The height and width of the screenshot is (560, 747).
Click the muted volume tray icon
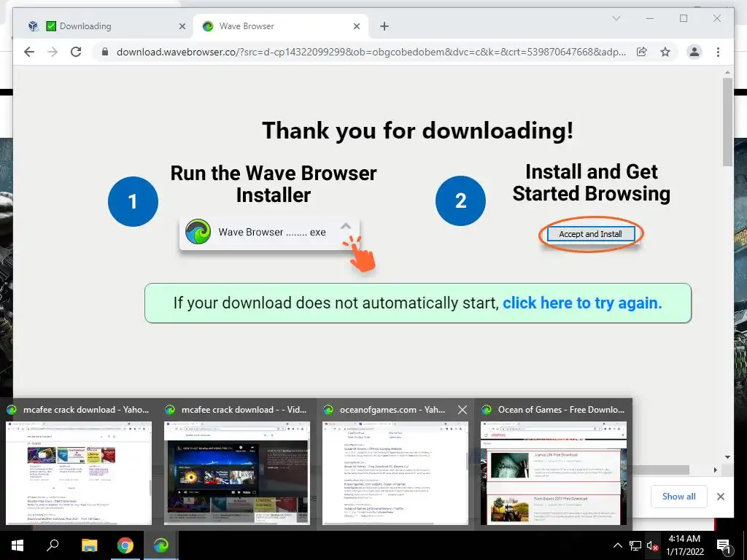pos(652,545)
